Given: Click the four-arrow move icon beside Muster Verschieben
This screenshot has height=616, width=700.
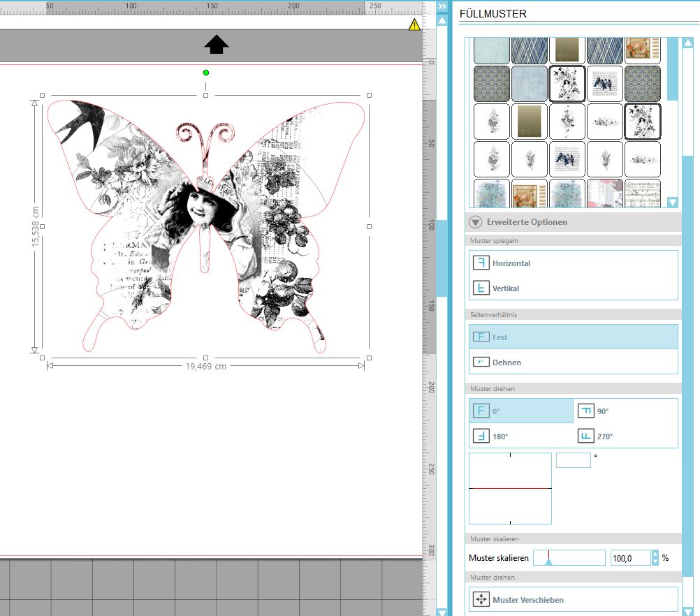Looking at the screenshot, I should point(481,599).
